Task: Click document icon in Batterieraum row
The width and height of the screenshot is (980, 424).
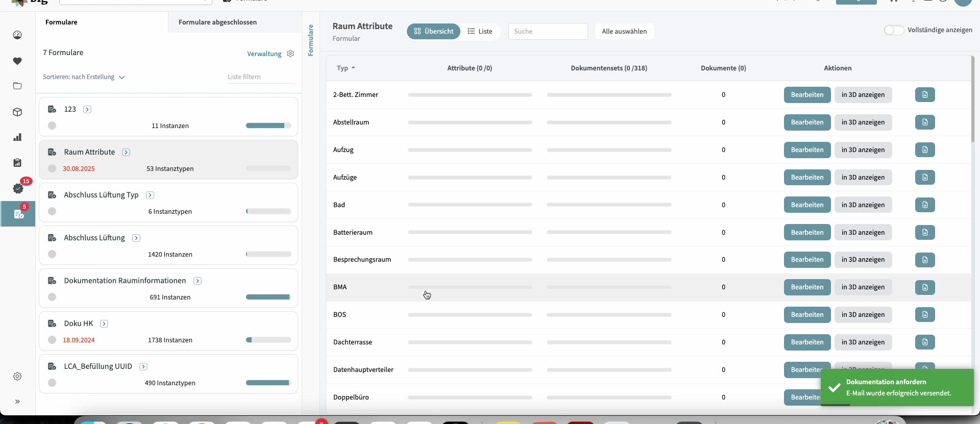Action: 925,233
